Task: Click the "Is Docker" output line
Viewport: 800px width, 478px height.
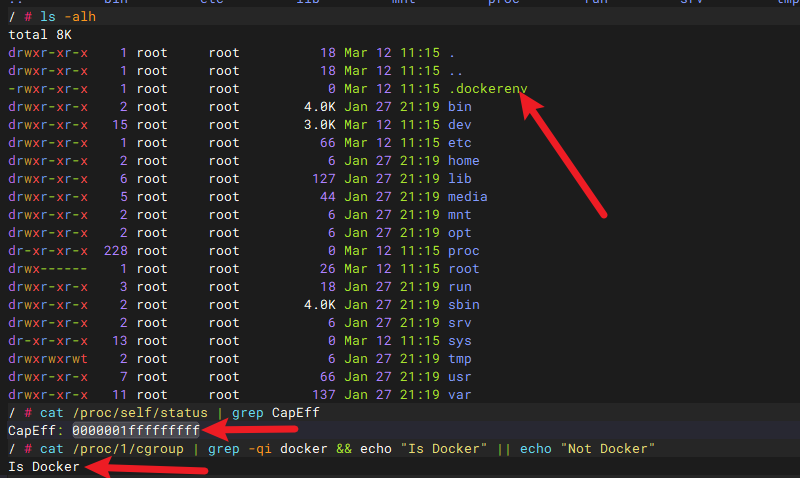Action: pos(43,466)
